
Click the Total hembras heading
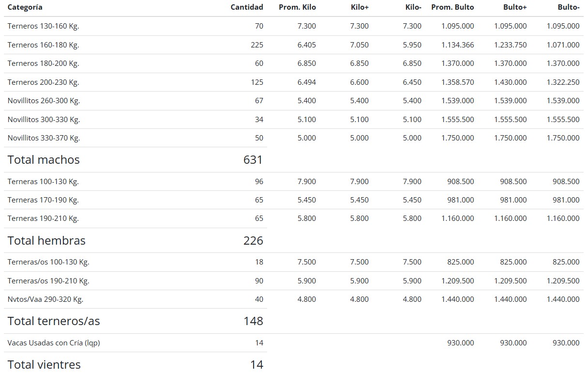point(46,241)
